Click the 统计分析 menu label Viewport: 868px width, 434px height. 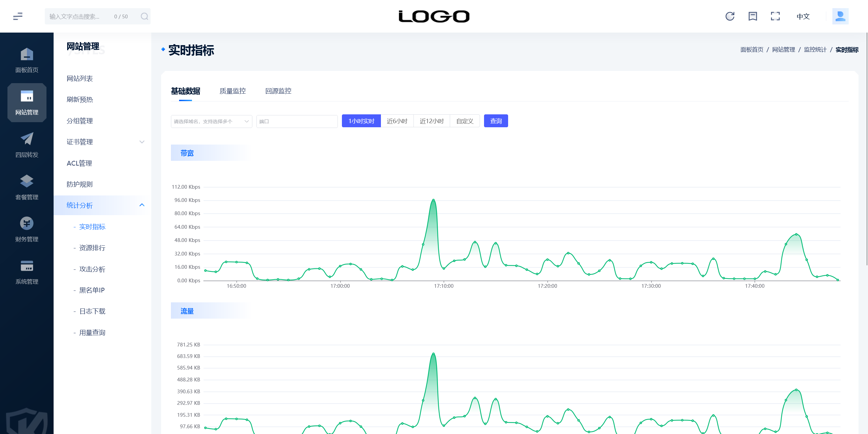coord(80,205)
